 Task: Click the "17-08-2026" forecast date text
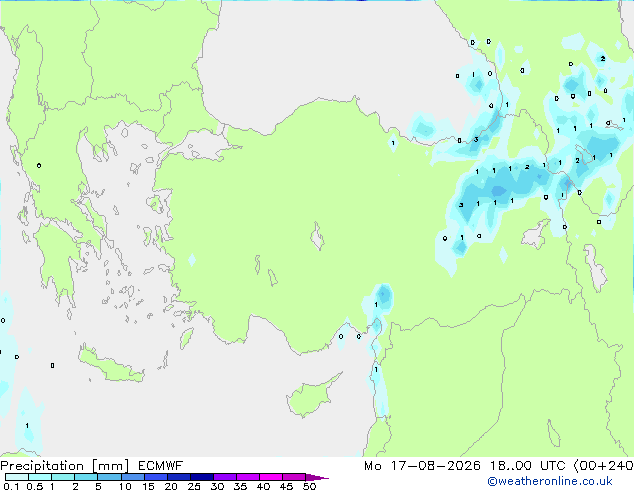(436, 466)
